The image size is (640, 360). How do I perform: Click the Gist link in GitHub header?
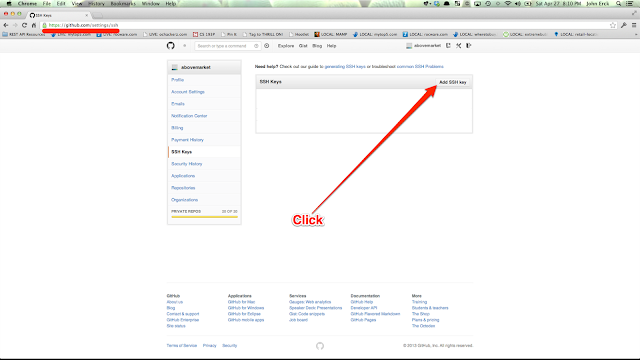303,46
